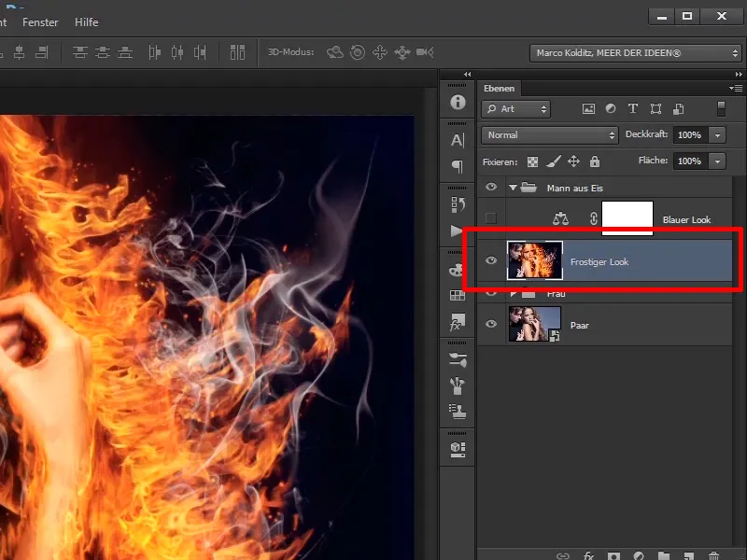Open the Info panel from the dock
Viewport: 747px width, 560px height.
(458, 102)
